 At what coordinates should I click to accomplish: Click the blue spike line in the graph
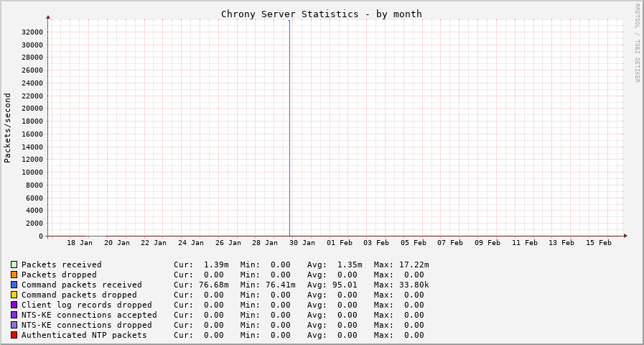289,128
